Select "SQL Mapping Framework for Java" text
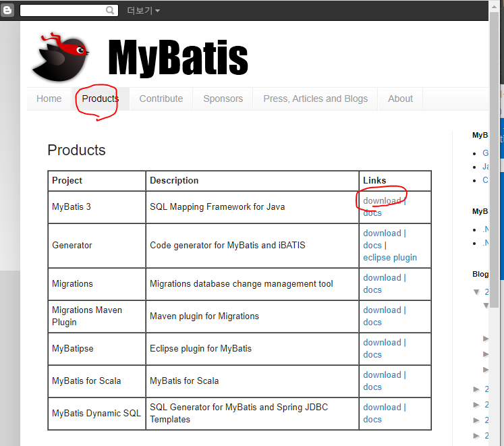Viewport: 504px width, 446px height. (217, 206)
